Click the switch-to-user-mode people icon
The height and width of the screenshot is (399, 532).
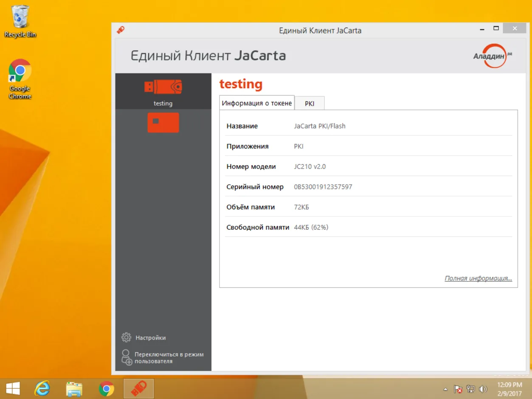[127, 357]
